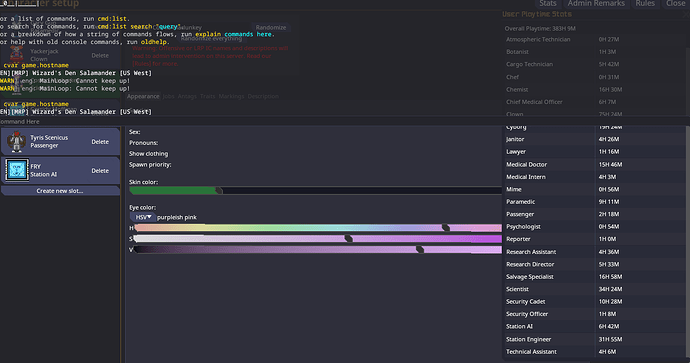The image size is (690, 363).
Task: Select the Tyris Scenicus Passenger slot
Action: pyautogui.click(x=60, y=142)
